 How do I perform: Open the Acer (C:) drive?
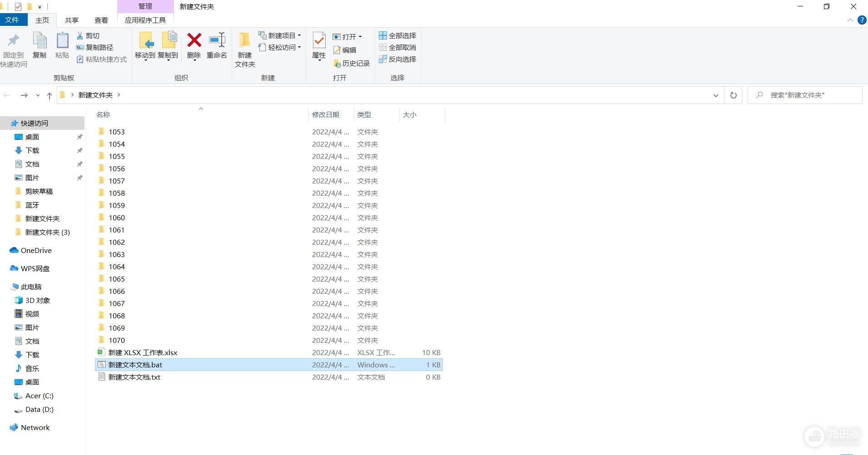(34, 396)
